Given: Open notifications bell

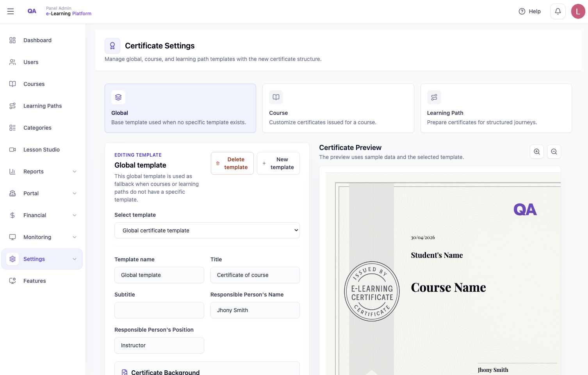Looking at the screenshot, I should pos(558,11).
